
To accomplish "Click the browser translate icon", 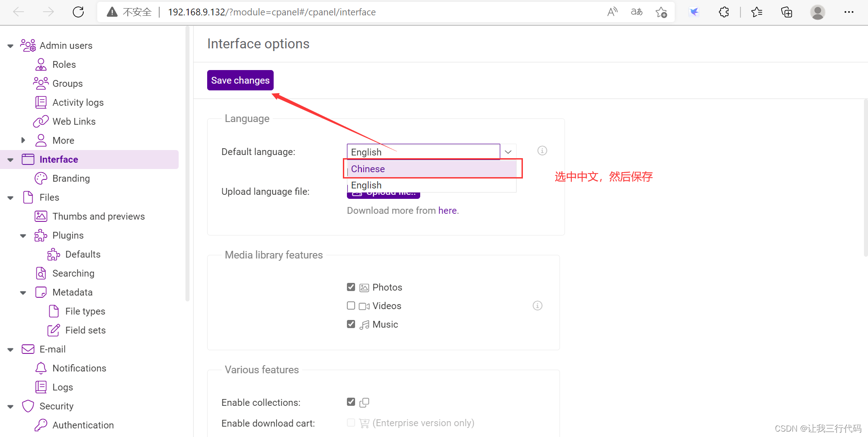I will pyautogui.click(x=637, y=12).
